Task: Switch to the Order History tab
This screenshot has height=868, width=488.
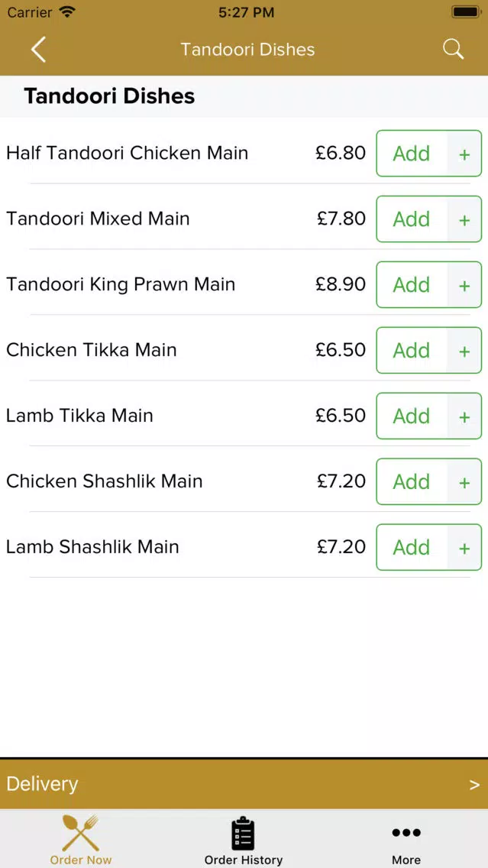Action: pyautogui.click(x=244, y=839)
